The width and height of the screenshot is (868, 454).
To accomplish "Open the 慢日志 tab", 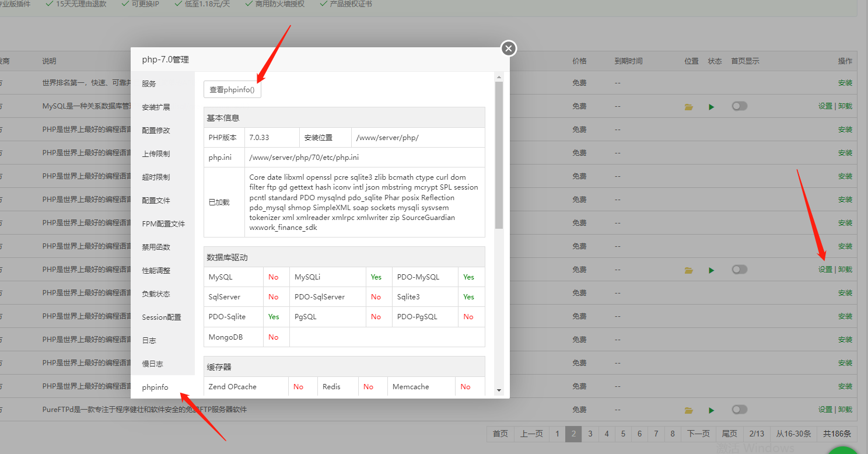I will [163, 364].
